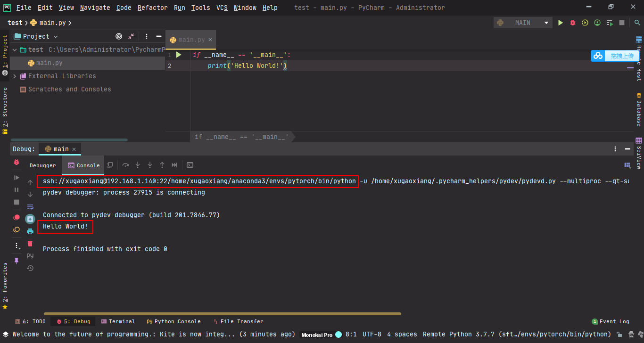Open the Refactor menu

point(152,8)
